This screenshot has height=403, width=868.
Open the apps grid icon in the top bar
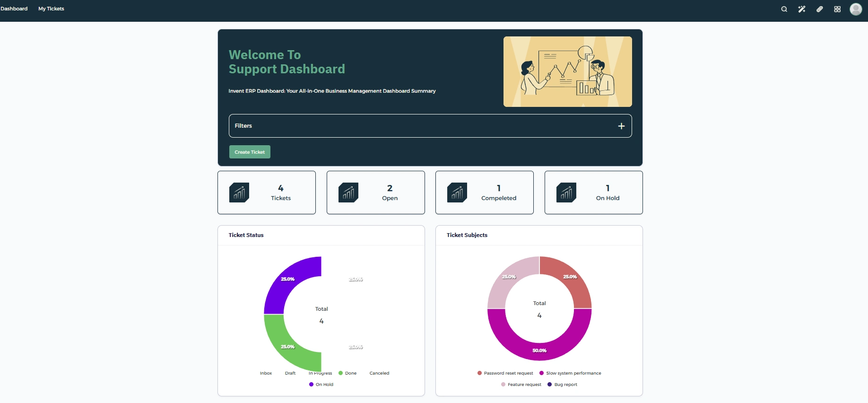point(837,9)
